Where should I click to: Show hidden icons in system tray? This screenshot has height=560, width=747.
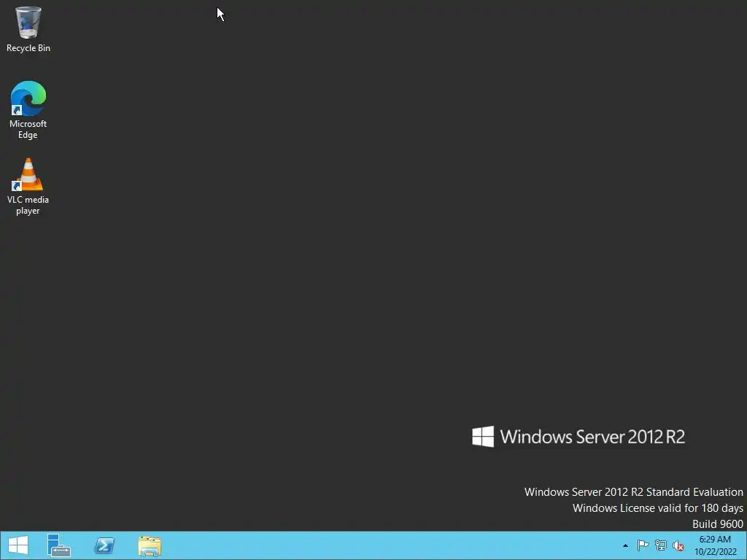point(625,545)
